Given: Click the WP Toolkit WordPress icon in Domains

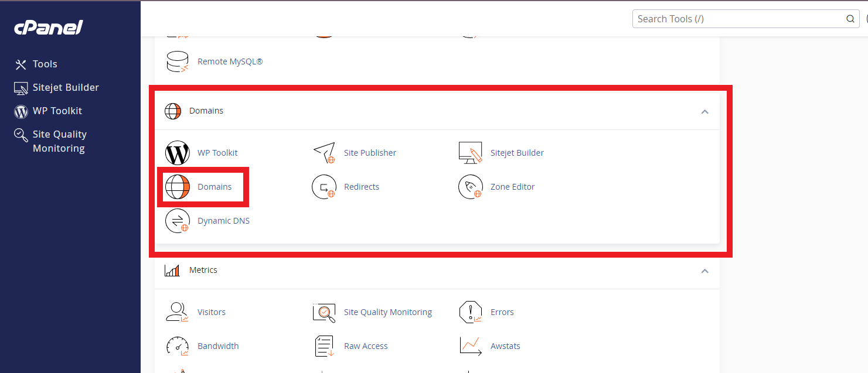Looking at the screenshot, I should point(178,153).
